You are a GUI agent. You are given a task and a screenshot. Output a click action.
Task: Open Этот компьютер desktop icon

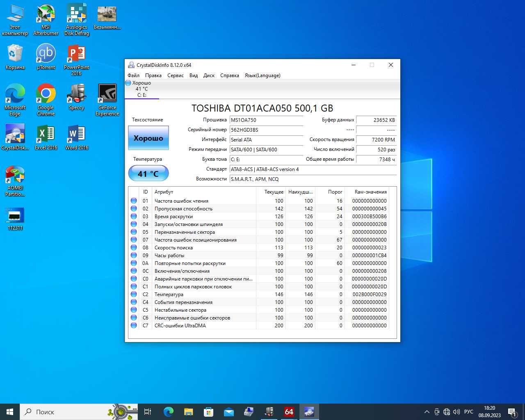[15, 20]
